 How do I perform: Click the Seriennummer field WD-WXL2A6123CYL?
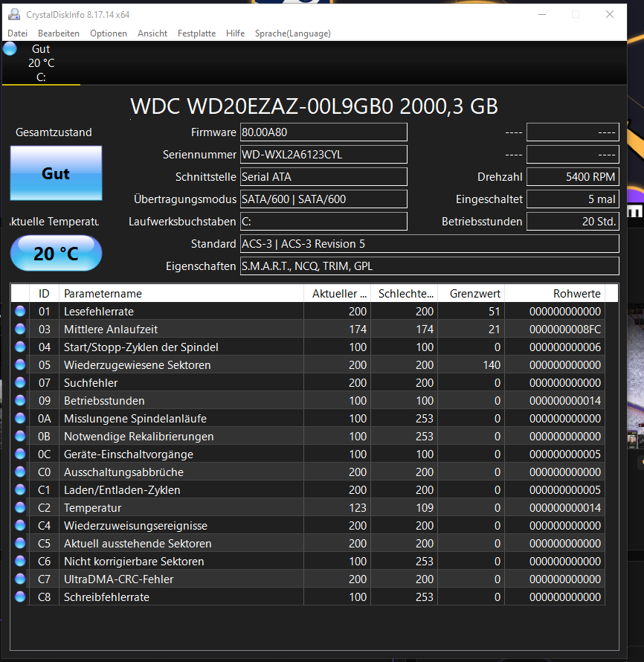[x=323, y=155]
